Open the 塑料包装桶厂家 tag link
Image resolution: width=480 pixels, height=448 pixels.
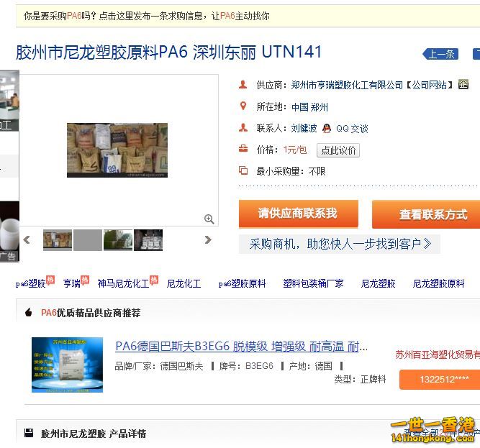[x=313, y=283]
